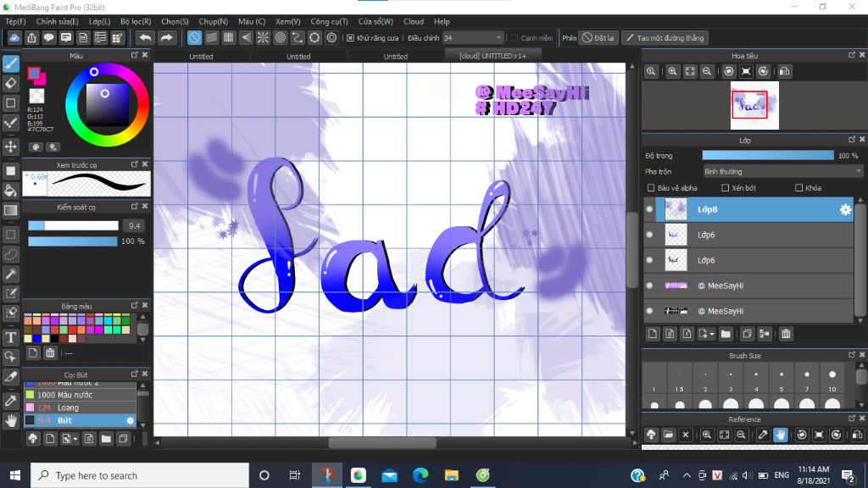
Task: Click the navigator preview thumbnail
Action: (754, 106)
